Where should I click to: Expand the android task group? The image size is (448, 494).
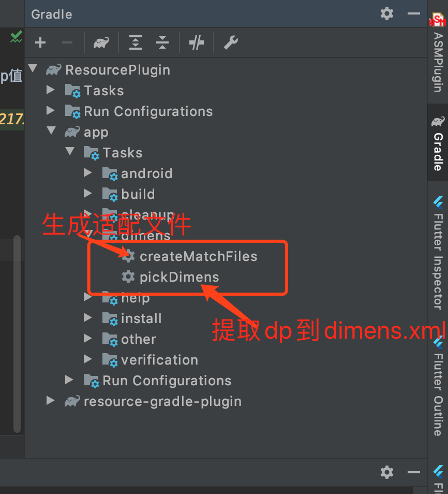[88, 172]
